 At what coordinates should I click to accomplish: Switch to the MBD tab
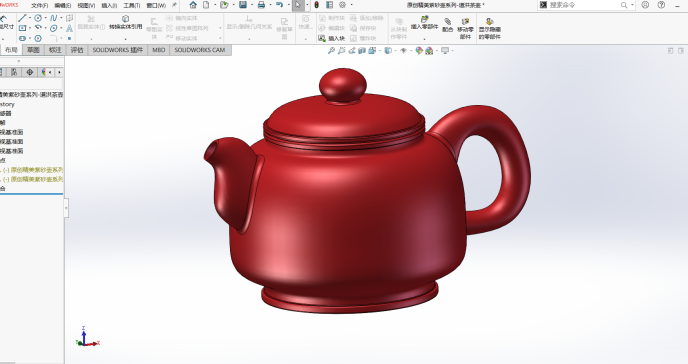(x=158, y=50)
